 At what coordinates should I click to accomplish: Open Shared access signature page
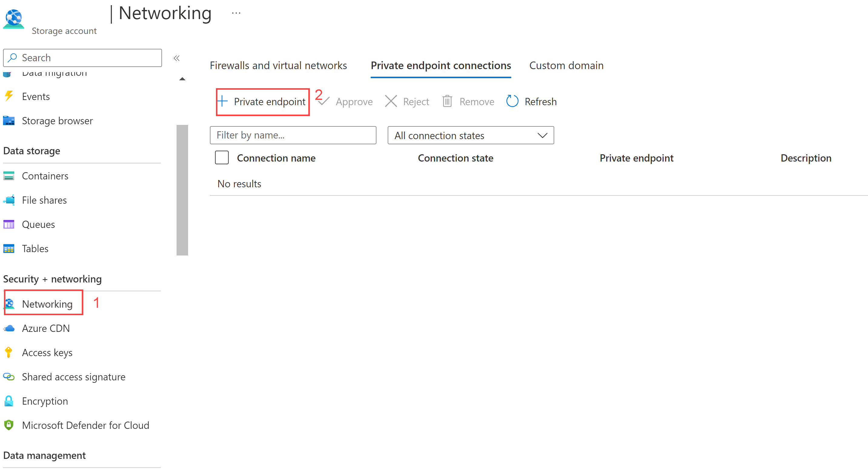(x=74, y=377)
